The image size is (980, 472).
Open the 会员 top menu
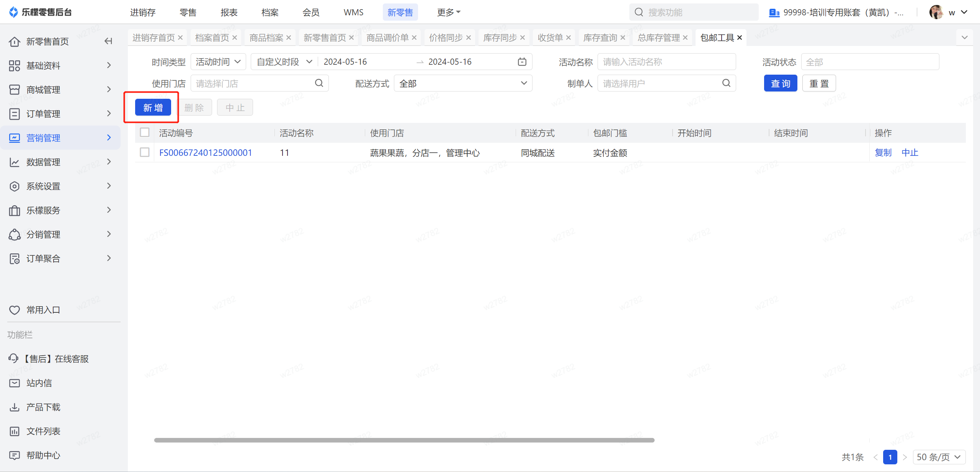(311, 12)
